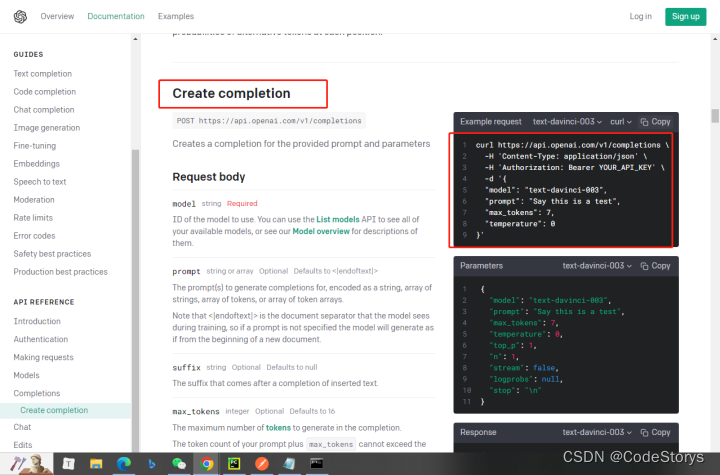Open Microsoft Edge from the taskbar
This screenshot has height=475, width=720.
[124, 464]
